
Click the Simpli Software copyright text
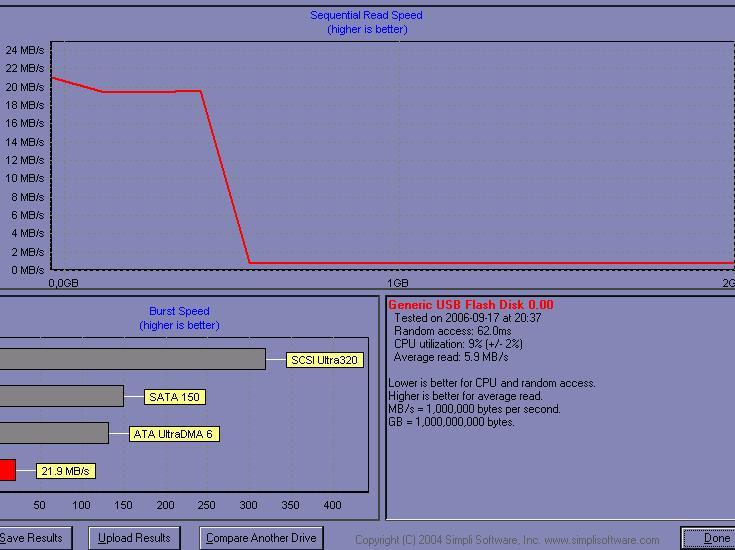pyautogui.click(x=507, y=540)
